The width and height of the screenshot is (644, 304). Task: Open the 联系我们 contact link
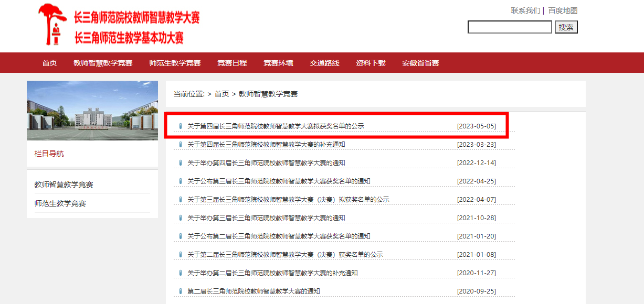point(525,10)
